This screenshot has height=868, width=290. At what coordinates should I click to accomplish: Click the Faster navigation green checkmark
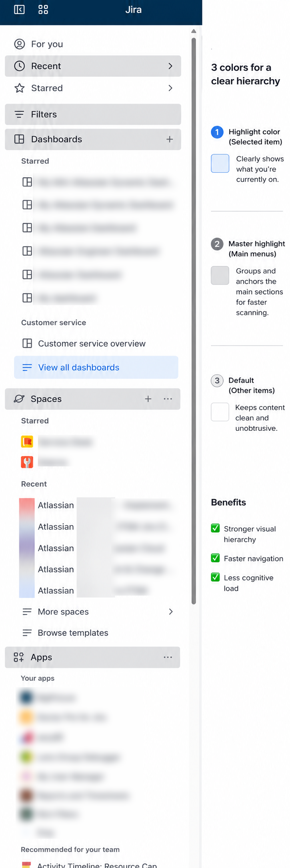click(215, 558)
